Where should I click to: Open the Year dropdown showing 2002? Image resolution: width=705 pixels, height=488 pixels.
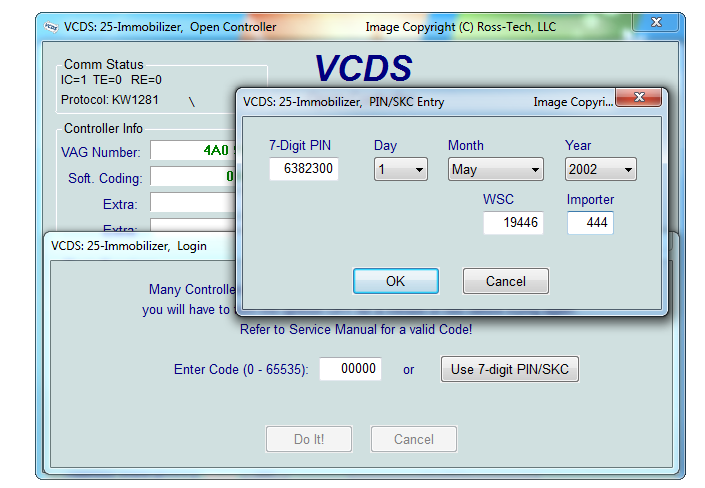600,169
